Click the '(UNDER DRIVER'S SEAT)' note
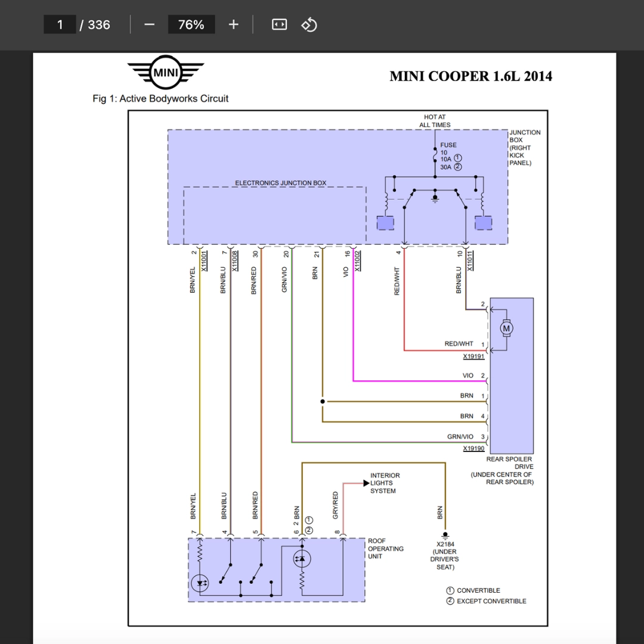 445,559
